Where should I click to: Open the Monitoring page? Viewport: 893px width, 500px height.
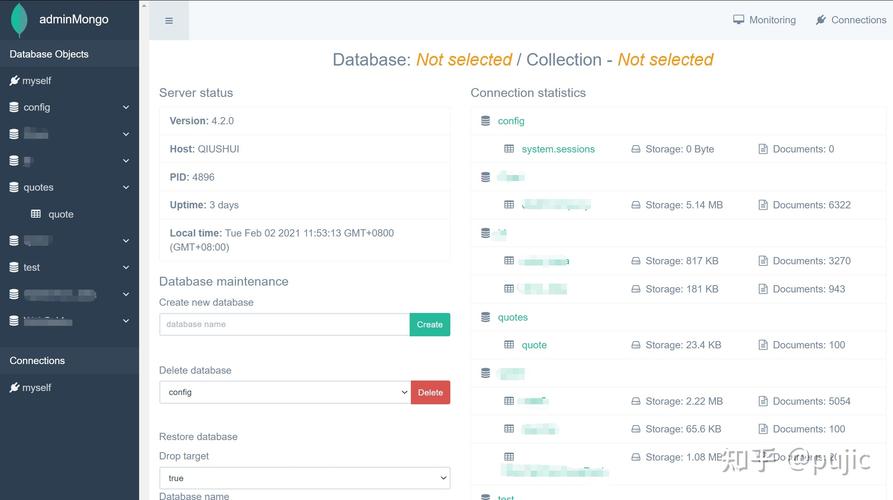[764, 20]
